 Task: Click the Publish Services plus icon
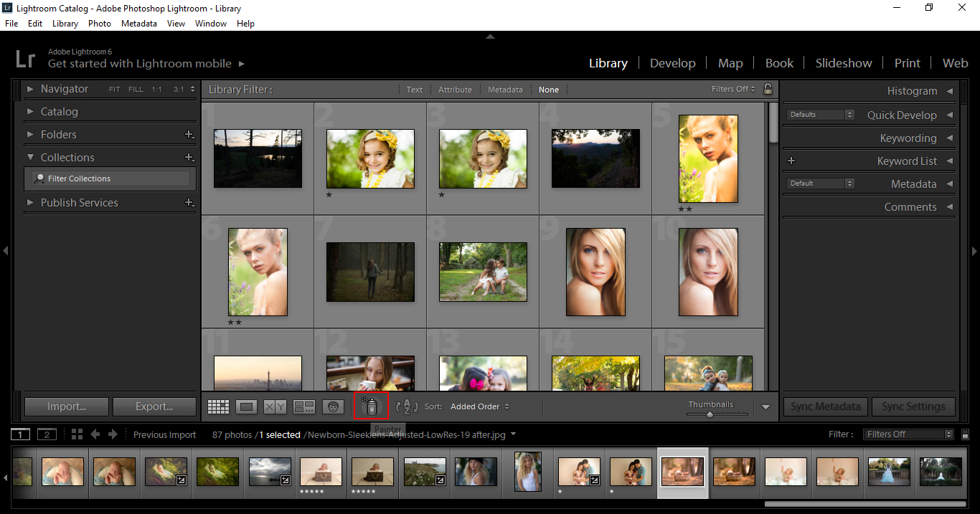click(x=189, y=203)
